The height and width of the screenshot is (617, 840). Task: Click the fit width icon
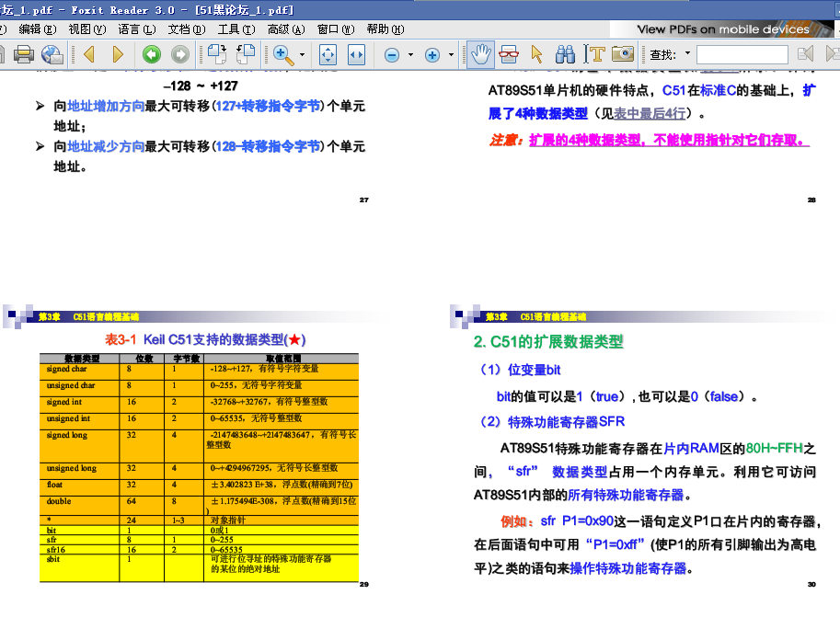[x=356, y=54]
